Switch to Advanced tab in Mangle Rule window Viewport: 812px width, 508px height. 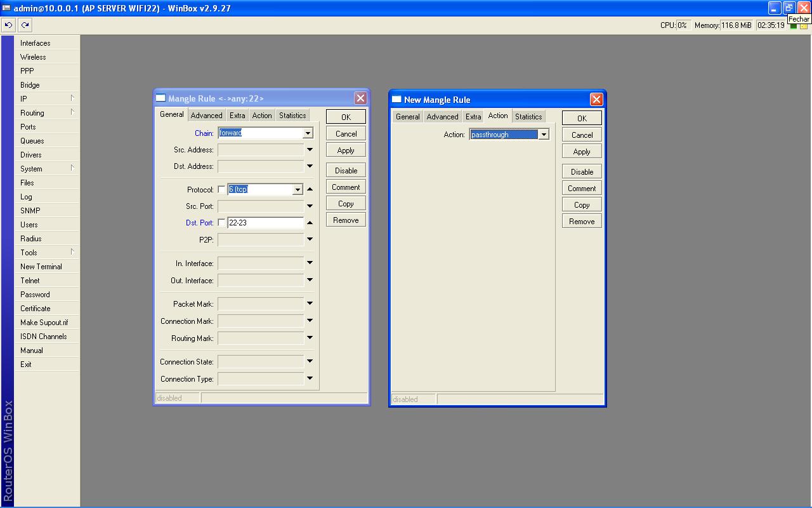coord(207,116)
